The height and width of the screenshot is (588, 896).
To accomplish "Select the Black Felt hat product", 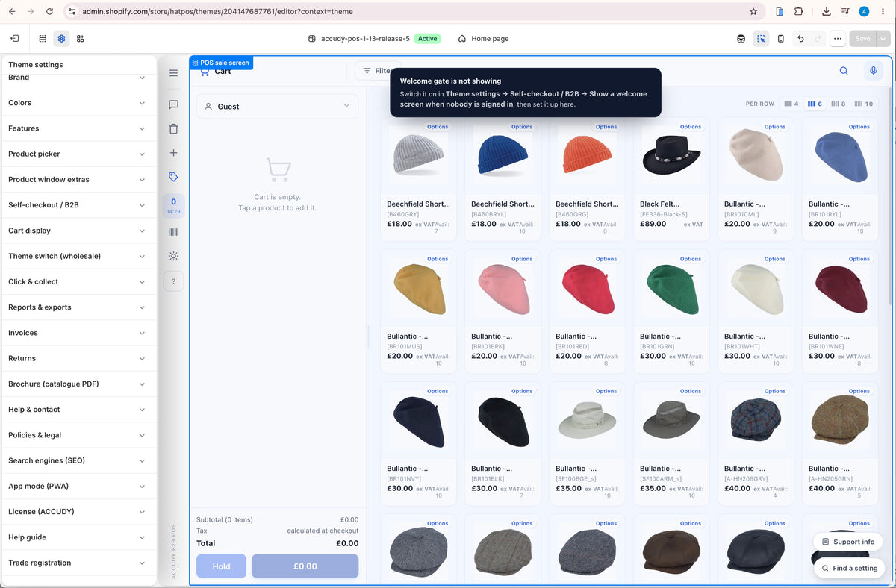I will 672,179.
